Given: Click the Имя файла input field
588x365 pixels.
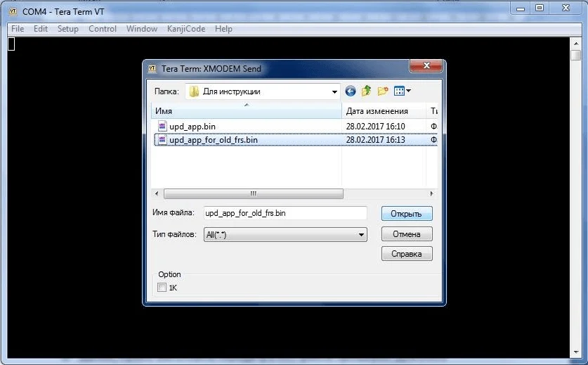Looking at the screenshot, I should point(285,213).
